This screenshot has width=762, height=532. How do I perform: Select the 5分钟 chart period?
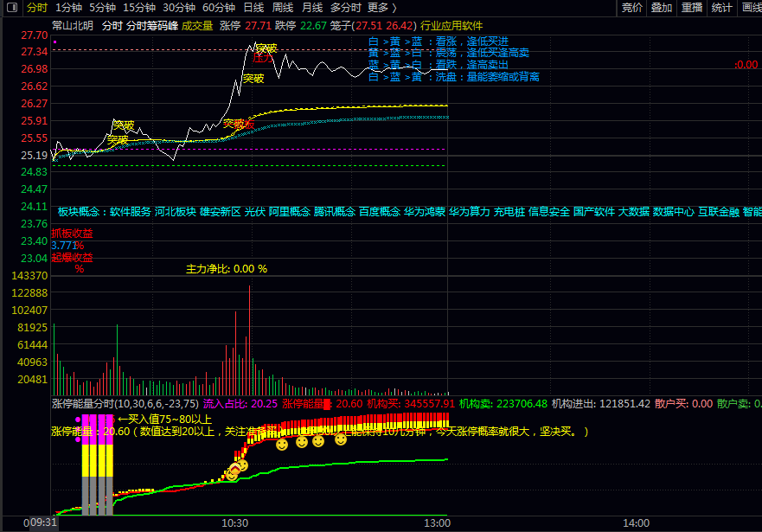102,7
